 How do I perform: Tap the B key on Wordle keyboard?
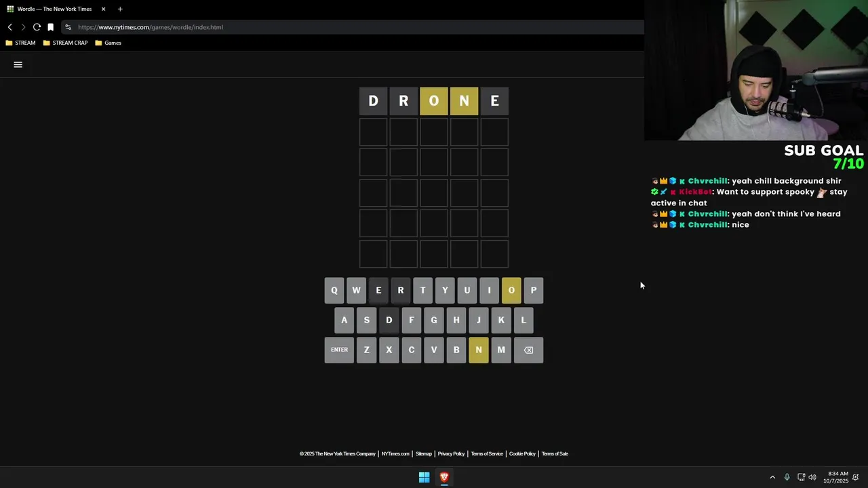pos(456,350)
